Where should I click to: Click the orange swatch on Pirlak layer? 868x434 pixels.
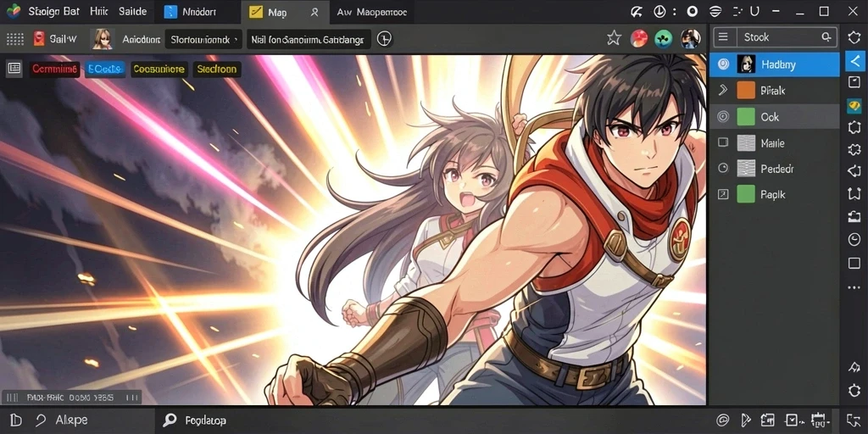(746, 90)
